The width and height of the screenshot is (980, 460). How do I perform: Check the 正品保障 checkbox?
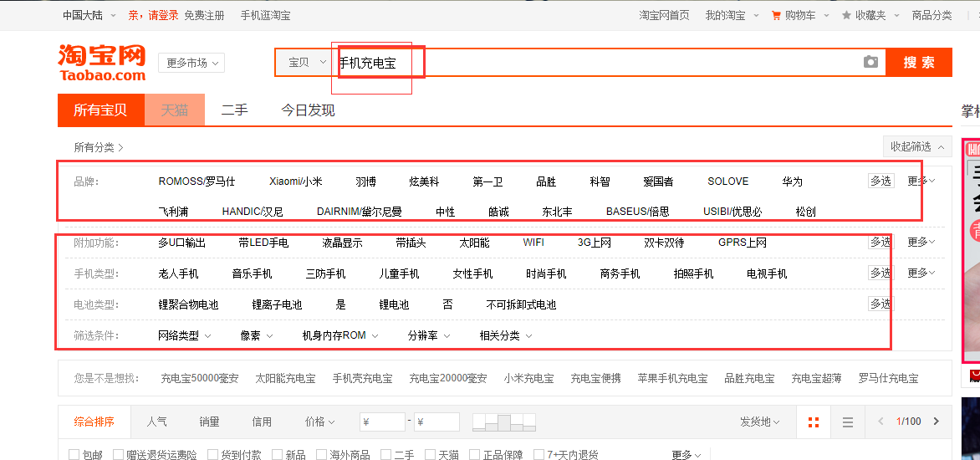coord(474,454)
